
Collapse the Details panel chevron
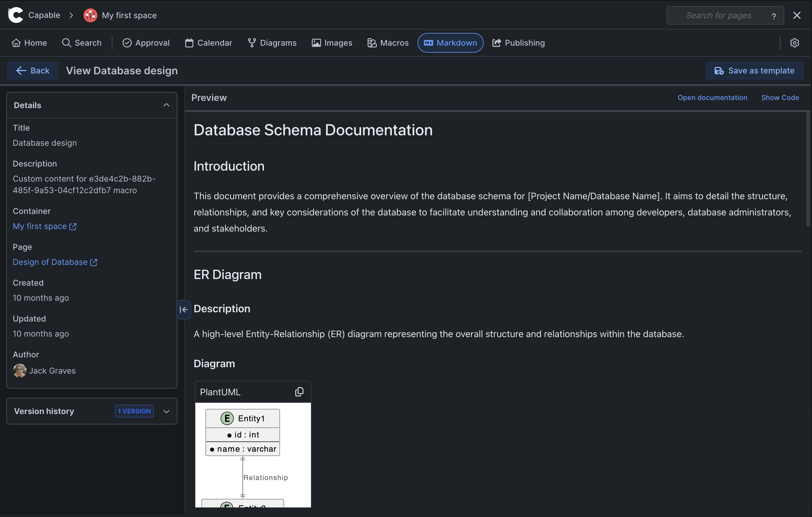[x=166, y=105]
